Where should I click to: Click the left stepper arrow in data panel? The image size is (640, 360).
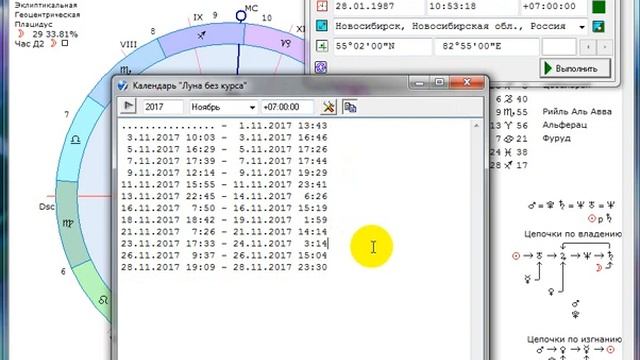click(588, 47)
